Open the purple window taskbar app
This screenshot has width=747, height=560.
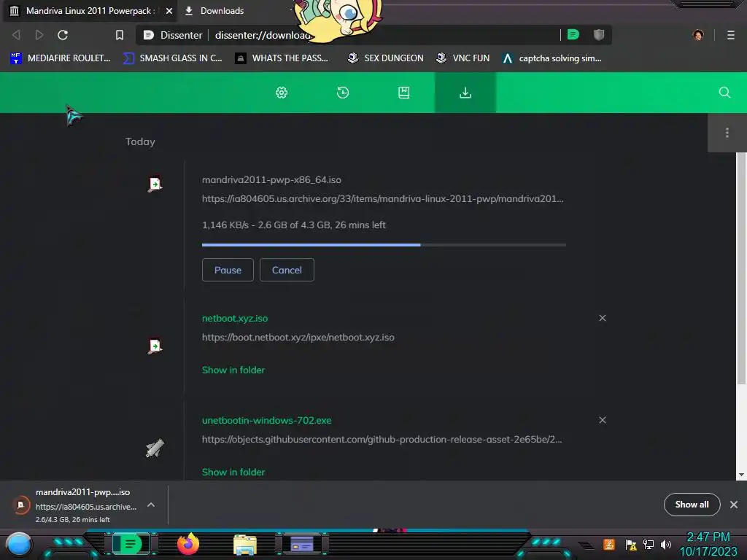click(x=301, y=544)
